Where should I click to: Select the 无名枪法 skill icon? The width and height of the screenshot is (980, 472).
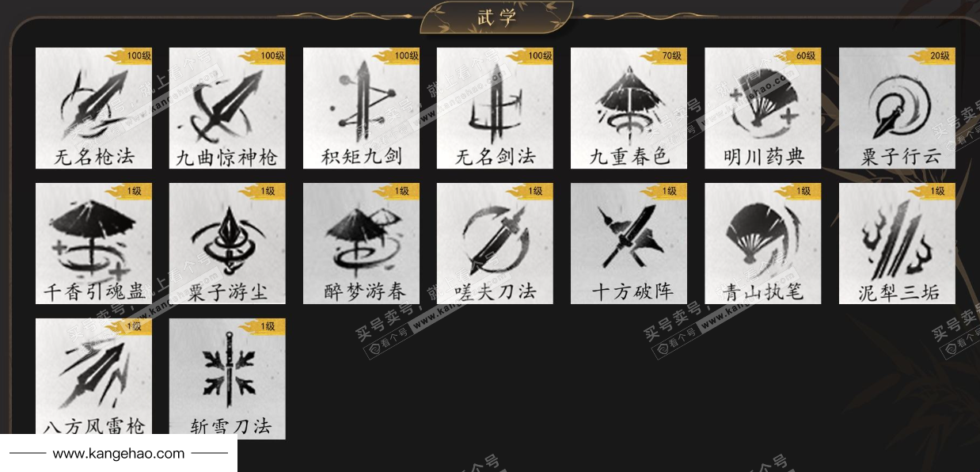(93, 108)
